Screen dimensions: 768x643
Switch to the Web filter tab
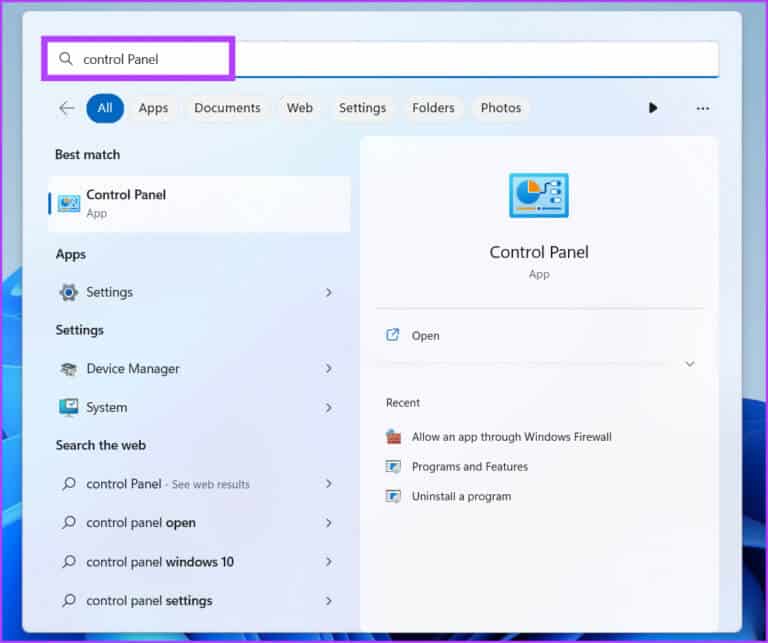[x=300, y=108]
